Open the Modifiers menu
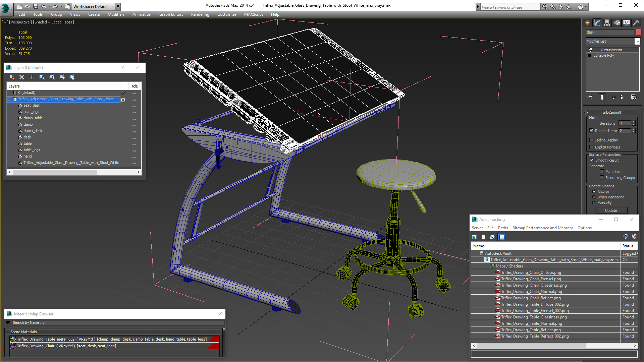 pyautogui.click(x=116, y=14)
